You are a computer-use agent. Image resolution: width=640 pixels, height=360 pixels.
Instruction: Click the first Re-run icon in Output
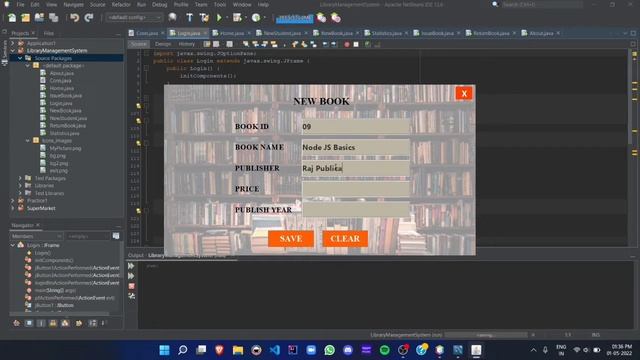(x=131, y=266)
